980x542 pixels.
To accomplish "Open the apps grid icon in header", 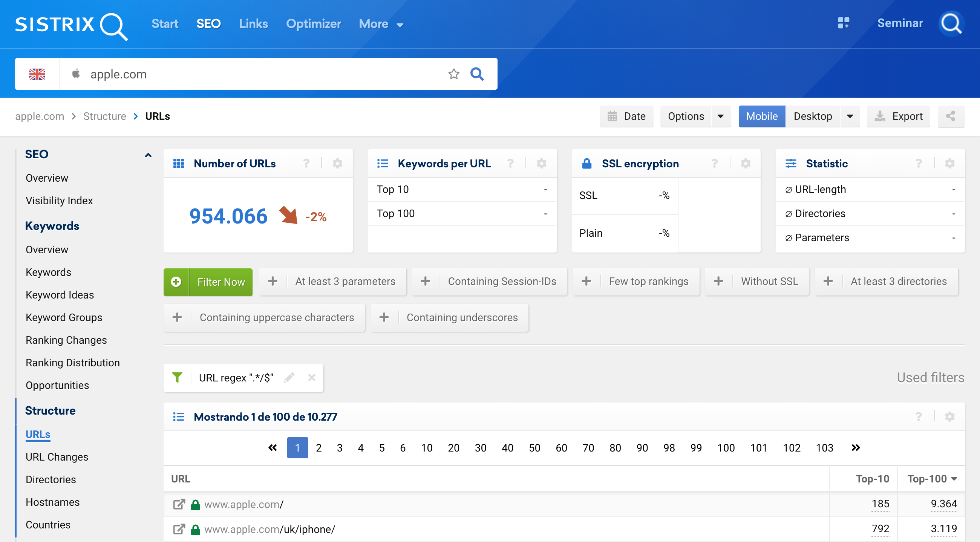I will pos(844,23).
